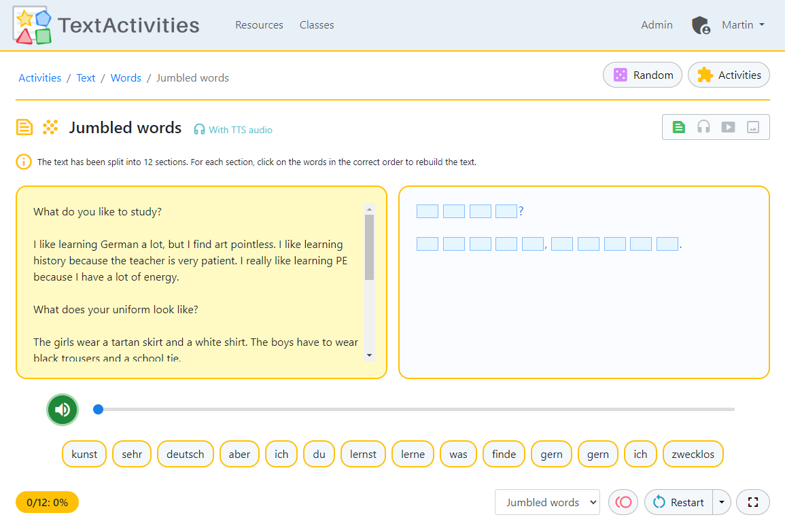The width and height of the screenshot is (785, 532).
Task: Select the headphones audio icon
Action: click(703, 126)
